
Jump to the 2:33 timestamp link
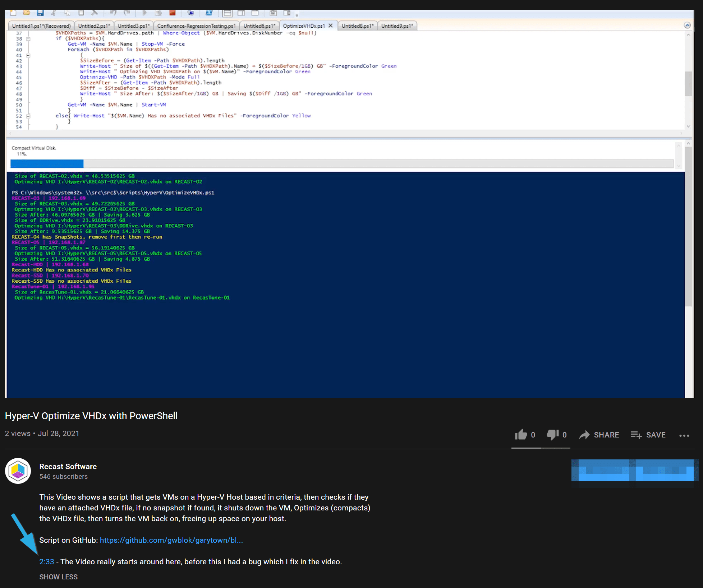tap(46, 561)
